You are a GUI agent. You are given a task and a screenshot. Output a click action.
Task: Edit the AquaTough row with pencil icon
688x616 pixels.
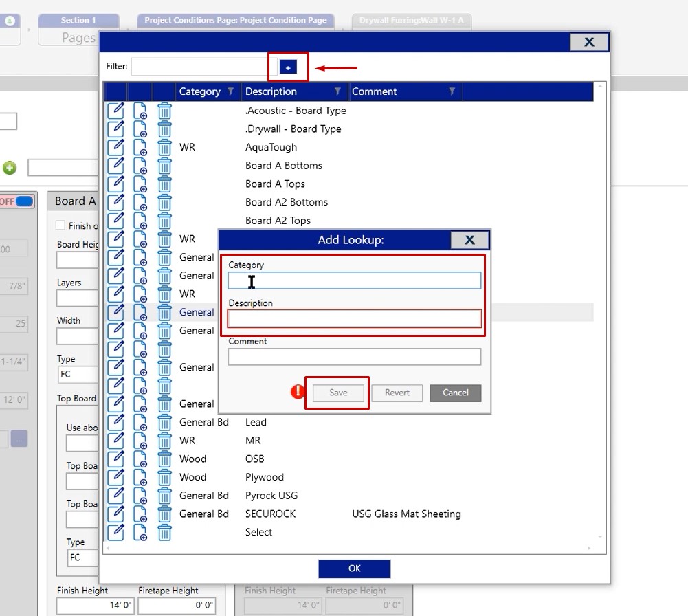pos(116,147)
